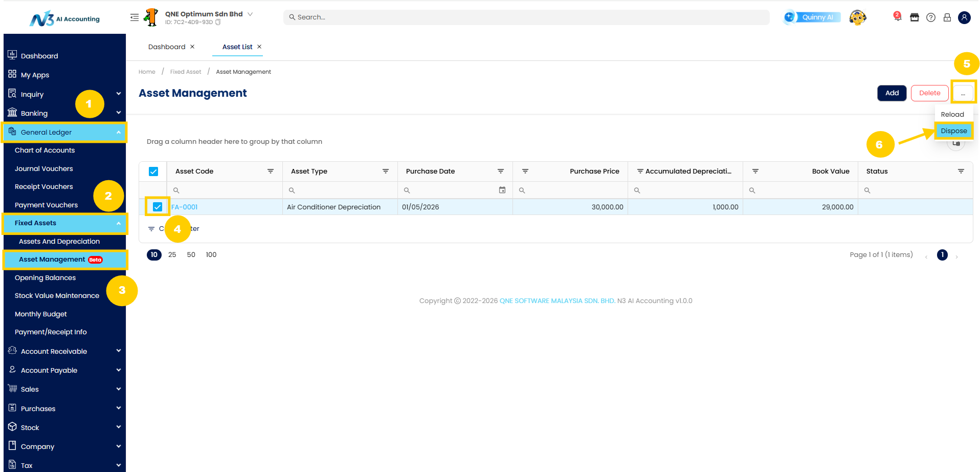Select Dispose from the more menu
This screenshot has height=472, width=980.
pyautogui.click(x=954, y=131)
